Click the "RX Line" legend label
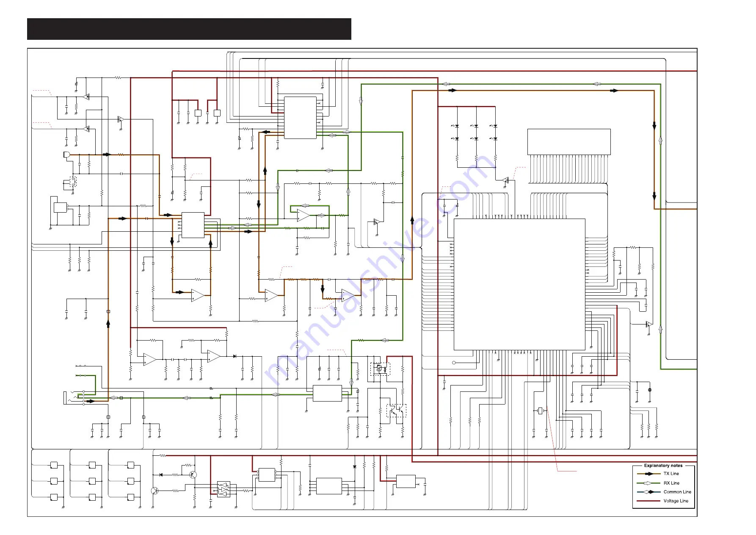756x535 pixels. (671, 483)
